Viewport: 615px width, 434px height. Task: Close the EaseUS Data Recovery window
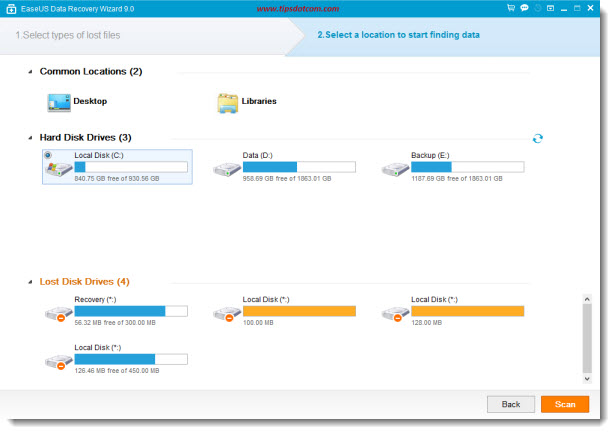tap(590, 8)
